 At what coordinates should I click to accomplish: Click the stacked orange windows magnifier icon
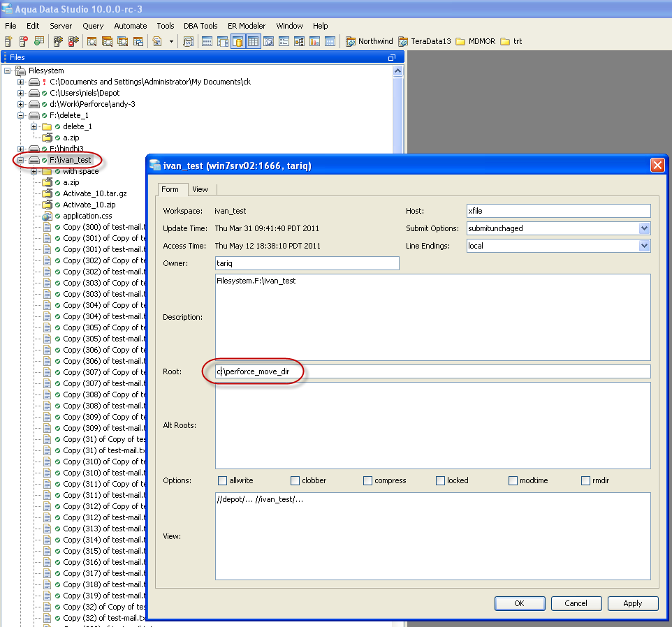click(107, 41)
